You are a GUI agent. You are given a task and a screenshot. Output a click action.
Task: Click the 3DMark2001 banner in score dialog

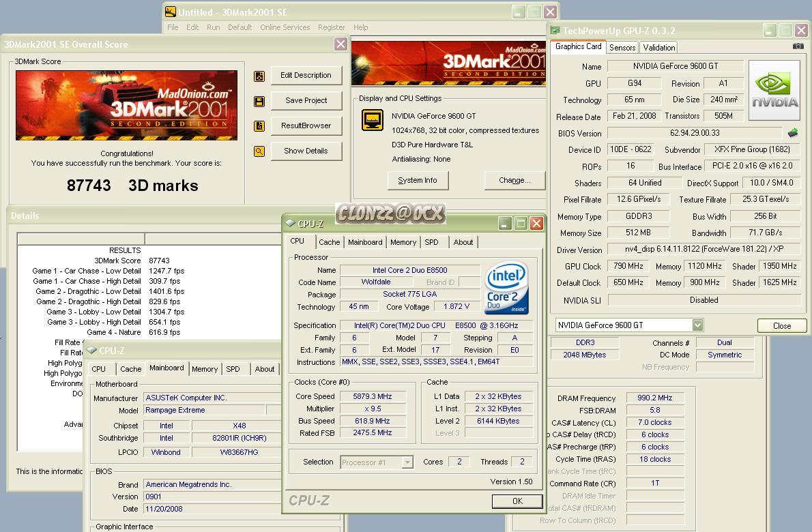pos(126,105)
